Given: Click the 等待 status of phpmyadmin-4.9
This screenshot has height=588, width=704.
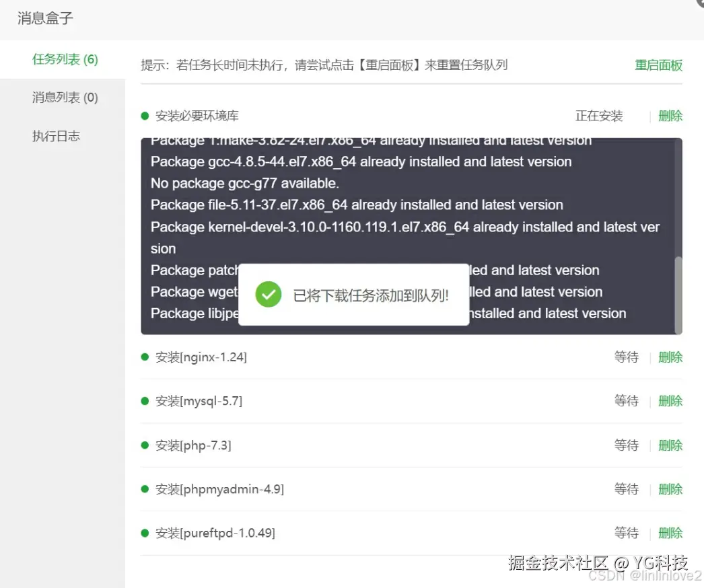Looking at the screenshot, I should coord(627,489).
